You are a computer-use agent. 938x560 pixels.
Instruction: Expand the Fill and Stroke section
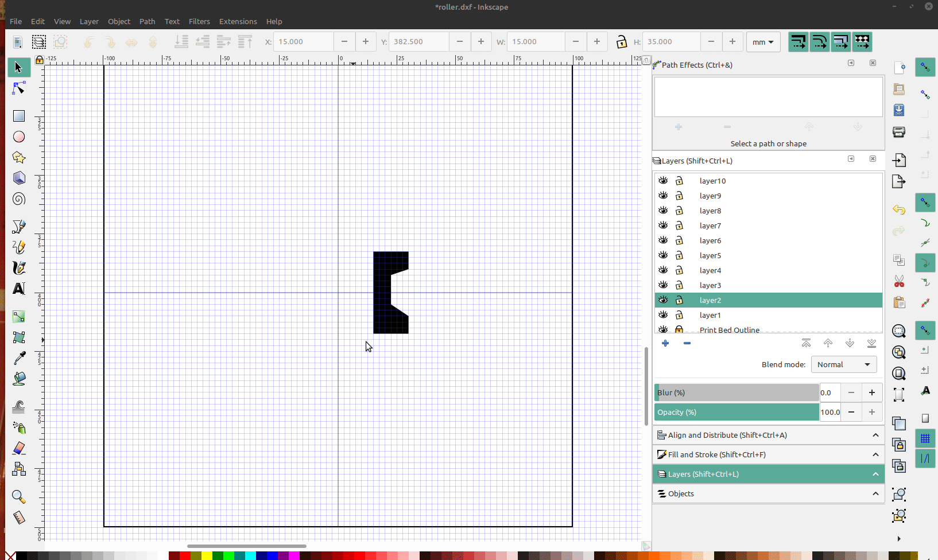[875, 454]
